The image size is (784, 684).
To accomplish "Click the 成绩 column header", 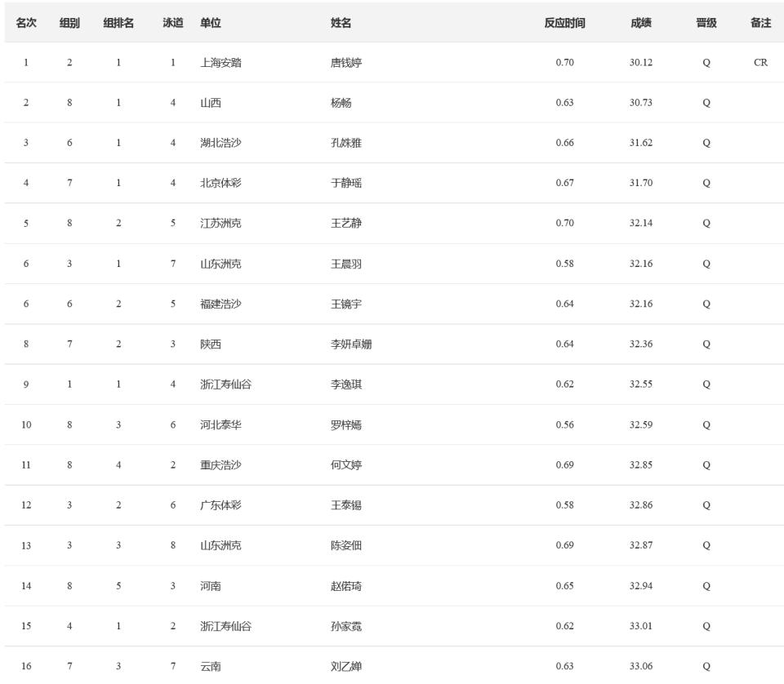I will [x=641, y=23].
